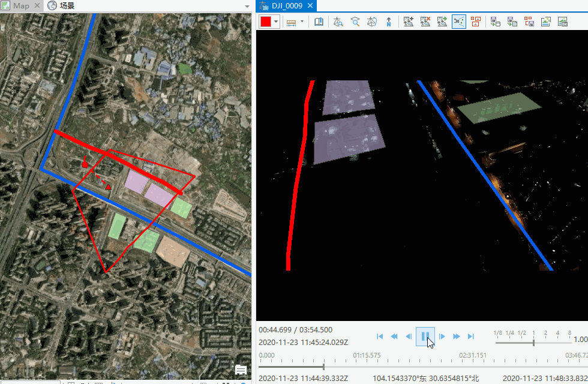
Task: Select the measure ruler tool
Action: (x=292, y=23)
